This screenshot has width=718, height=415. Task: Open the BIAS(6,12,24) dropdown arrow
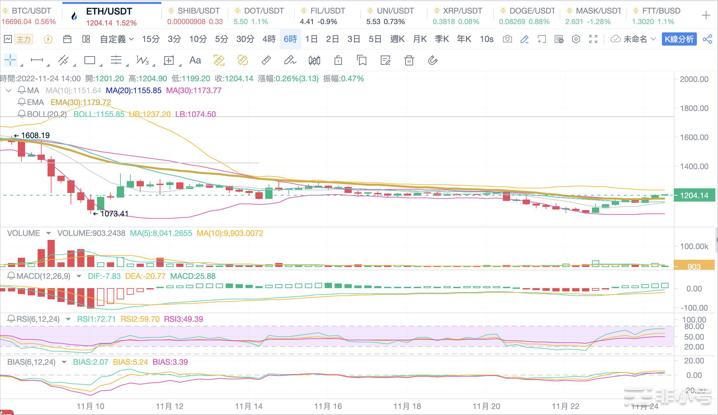click(64, 362)
